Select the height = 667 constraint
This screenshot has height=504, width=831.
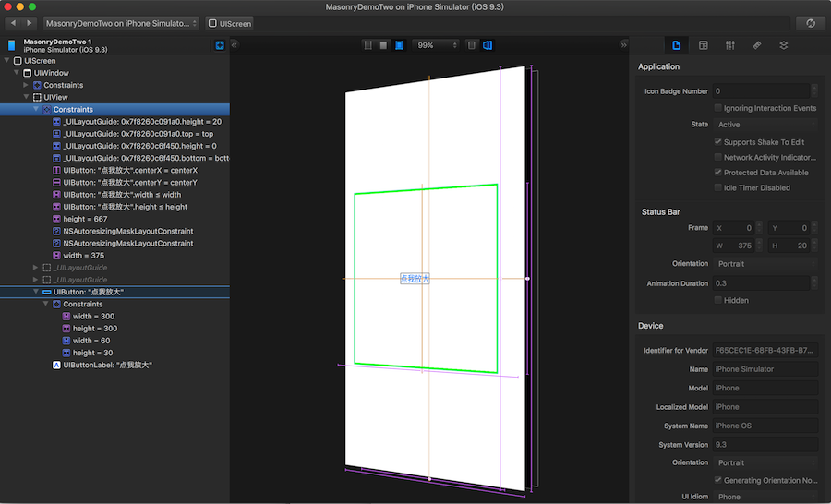[x=114, y=219]
